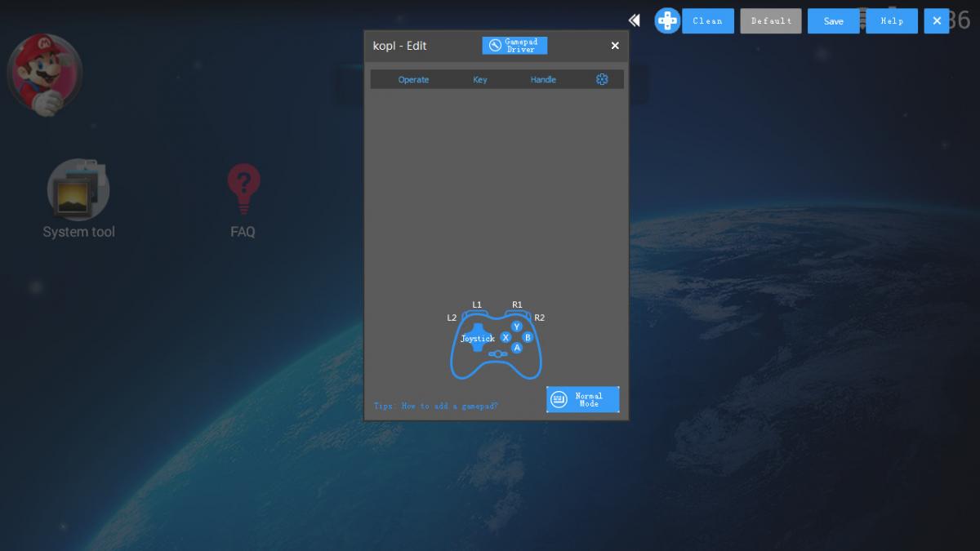Screen dimensions: 980x551
Task: Click the blue d-pad icon near Clean button
Action: coord(667,20)
